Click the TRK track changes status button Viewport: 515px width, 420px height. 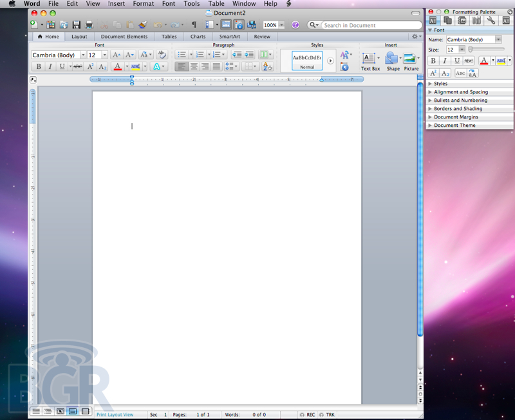pyautogui.click(x=330, y=414)
